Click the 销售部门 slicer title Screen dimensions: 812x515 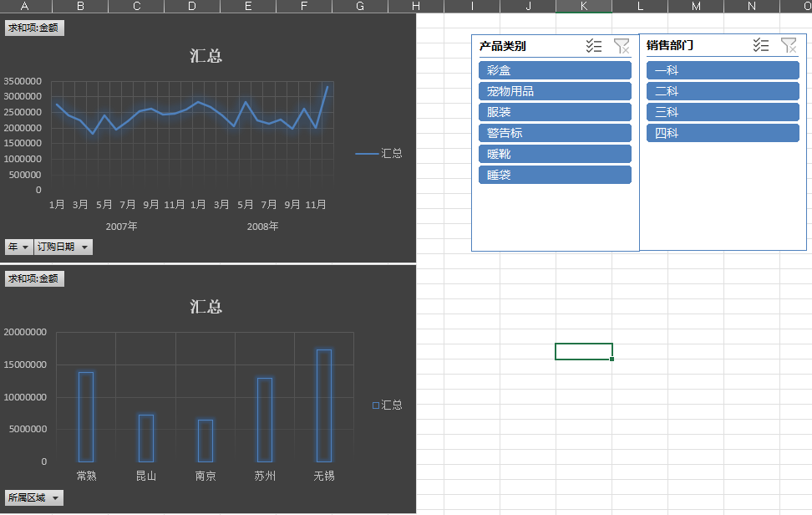click(670, 45)
